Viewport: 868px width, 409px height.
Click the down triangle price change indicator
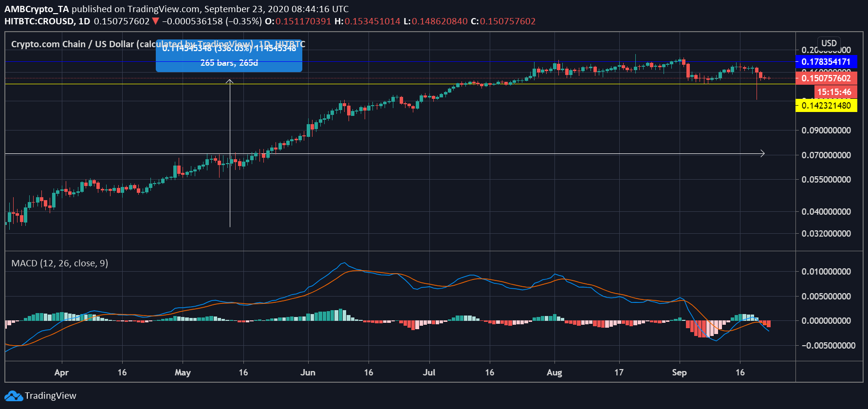155,21
